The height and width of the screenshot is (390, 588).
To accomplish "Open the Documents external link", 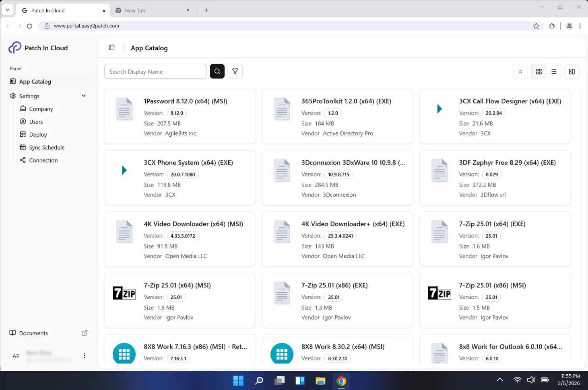I will [85, 333].
